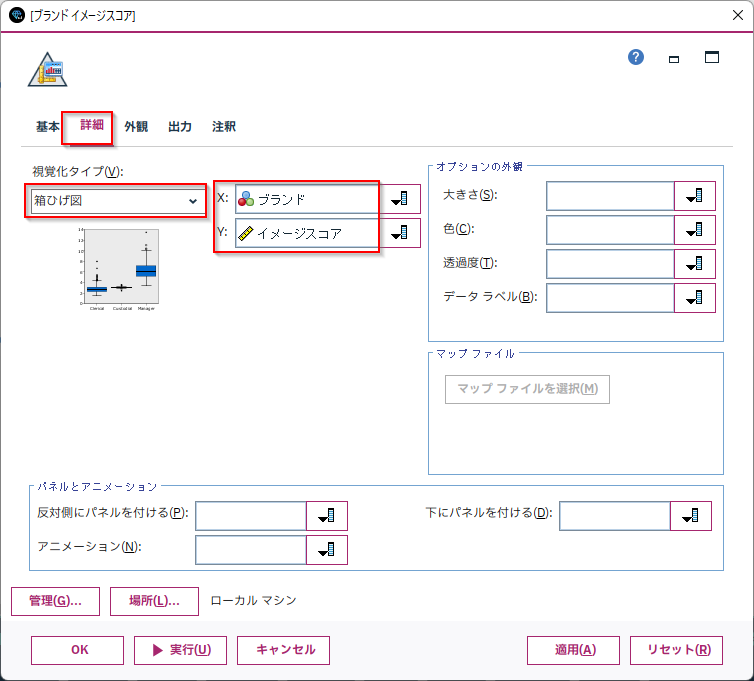
Task: Click the 大きさ(S) input field
Action: [x=610, y=196]
